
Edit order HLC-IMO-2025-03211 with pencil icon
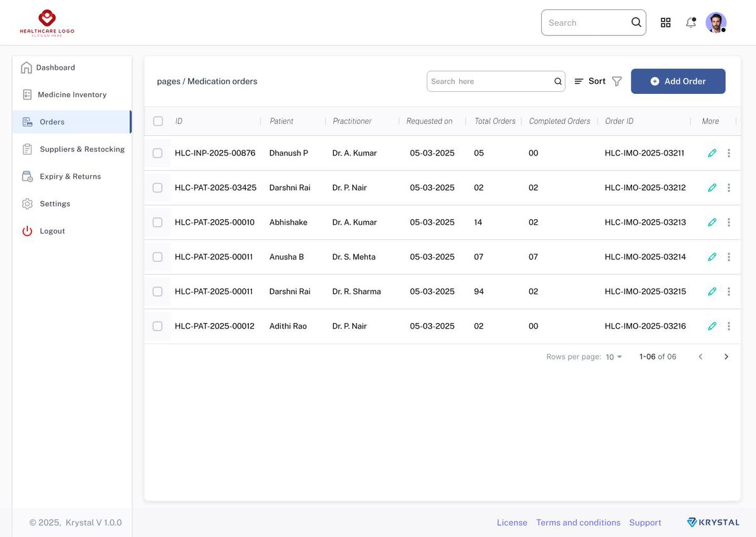(x=712, y=153)
